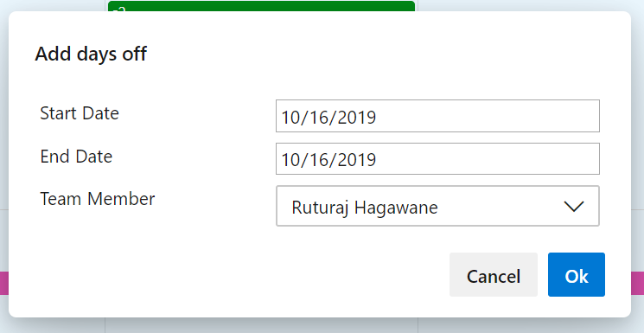Viewport: 644px width, 333px height.
Task: Click the small icon on green bar
Action: coord(119,9)
